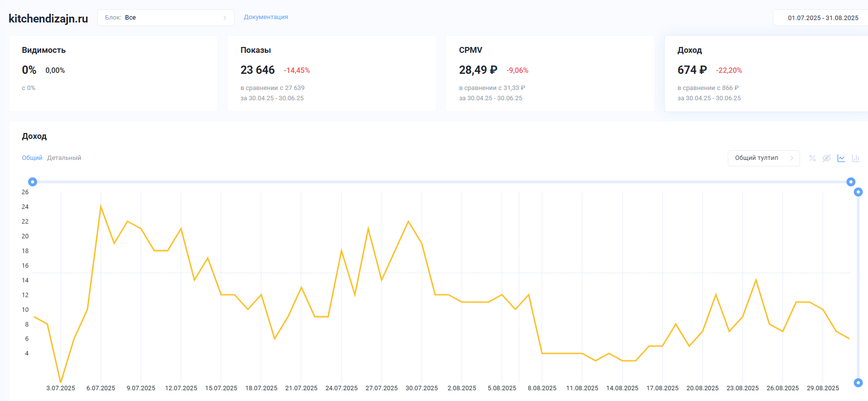Open the date range picker 01.07.2025 - 31.08.2025
The width and height of the screenshot is (868, 401).
(x=823, y=18)
